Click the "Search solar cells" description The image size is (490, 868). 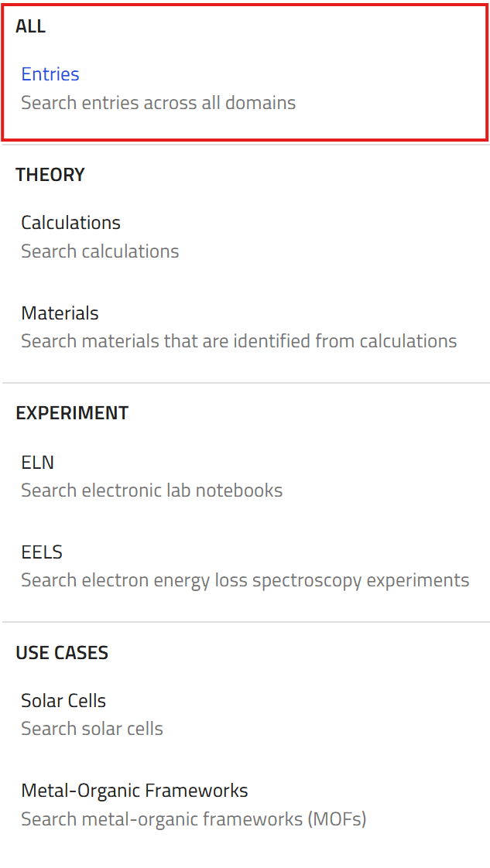(x=92, y=729)
